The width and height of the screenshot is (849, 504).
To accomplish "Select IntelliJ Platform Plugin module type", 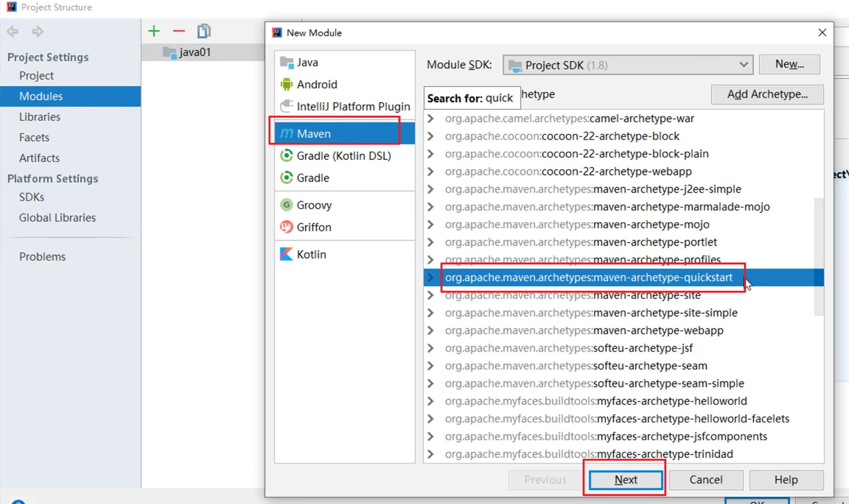I will 353,106.
